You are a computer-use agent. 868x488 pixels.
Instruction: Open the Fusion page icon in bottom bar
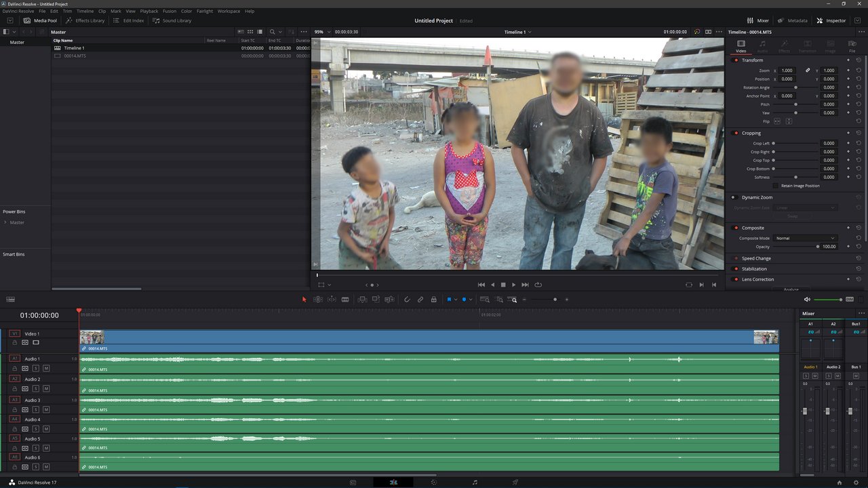pos(434,483)
